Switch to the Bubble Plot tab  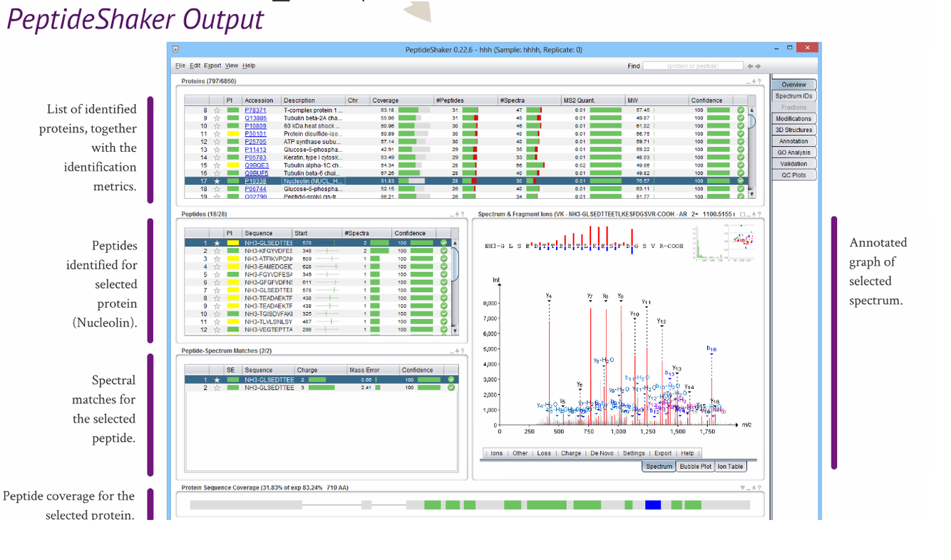695,467
